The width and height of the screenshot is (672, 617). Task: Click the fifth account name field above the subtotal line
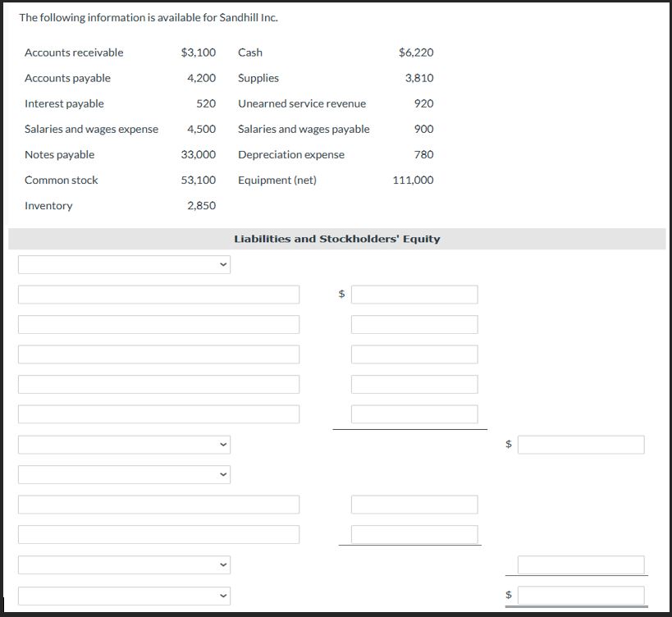158,414
